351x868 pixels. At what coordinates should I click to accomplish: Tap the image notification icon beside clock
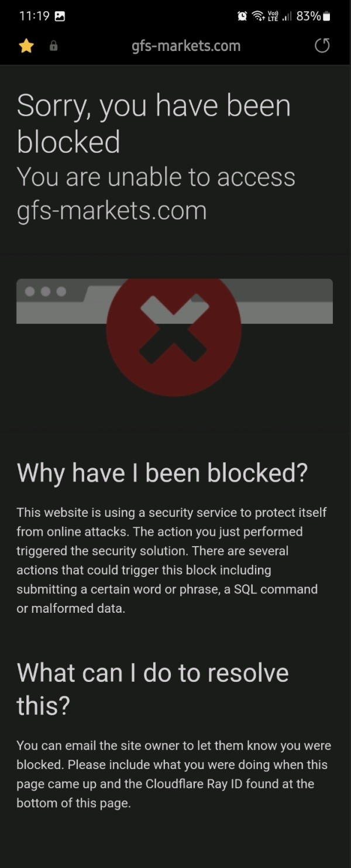(x=60, y=16)
